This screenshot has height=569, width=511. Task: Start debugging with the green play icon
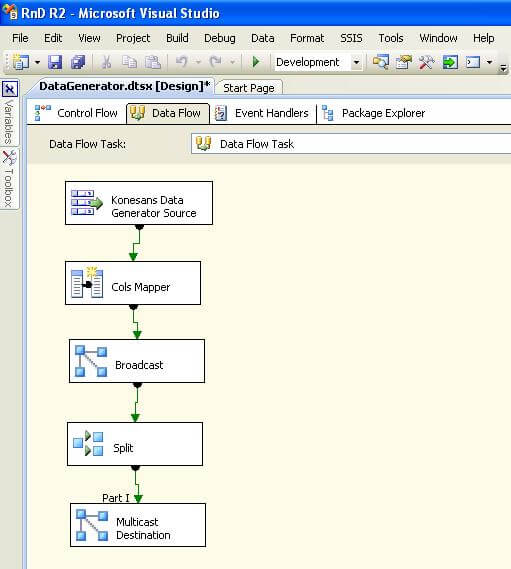pos(256,62)
